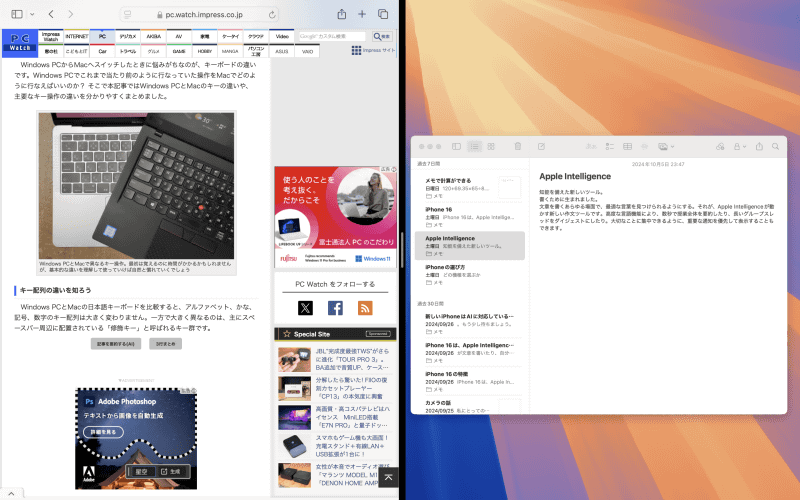
Task: Click the PC Watch logo
Action: 20,42
